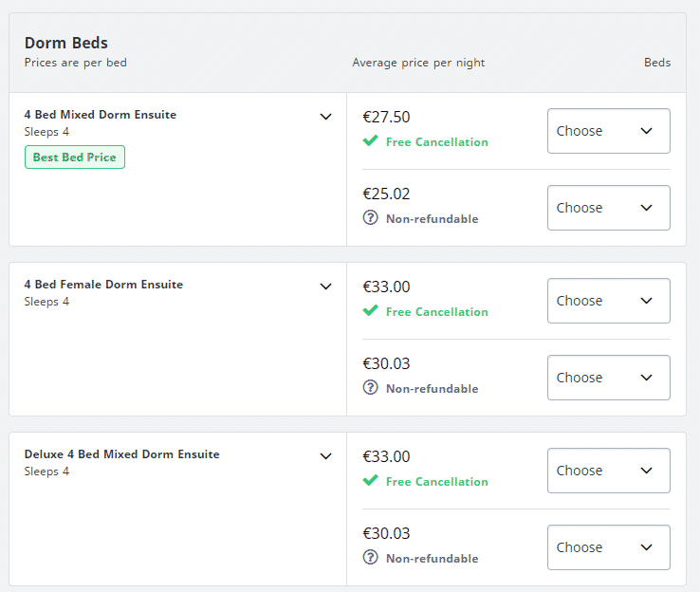This screenshot has width=700, height=592.
Task: Click the question mark icon beside €25.02 Non-refundable
Action: (370, 218)
